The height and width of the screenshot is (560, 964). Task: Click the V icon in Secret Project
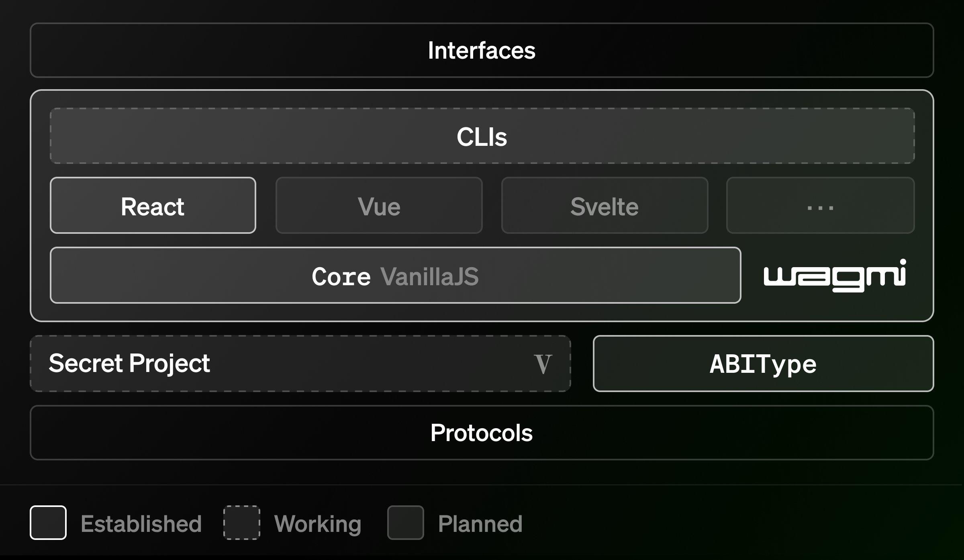click(543, 364)
